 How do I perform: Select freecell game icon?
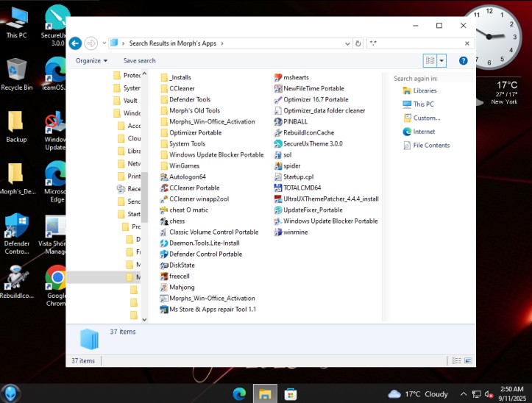pos(164,276)
